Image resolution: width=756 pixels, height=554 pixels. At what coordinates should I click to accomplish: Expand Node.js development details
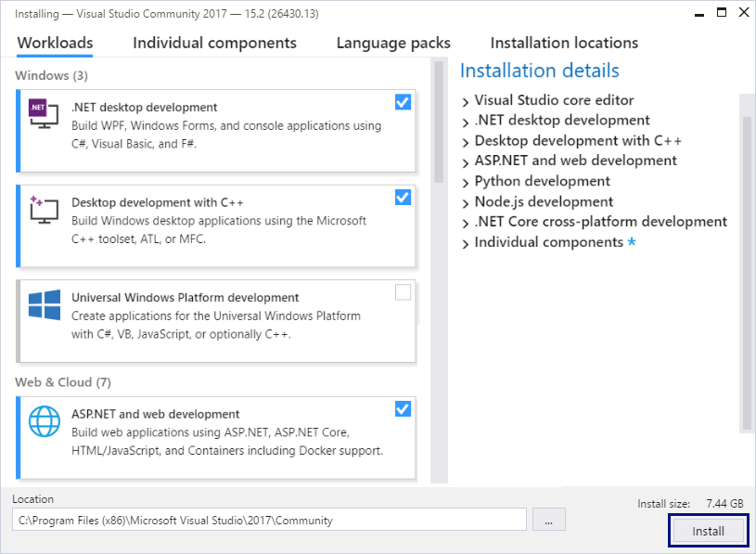[x=466, y=203]
